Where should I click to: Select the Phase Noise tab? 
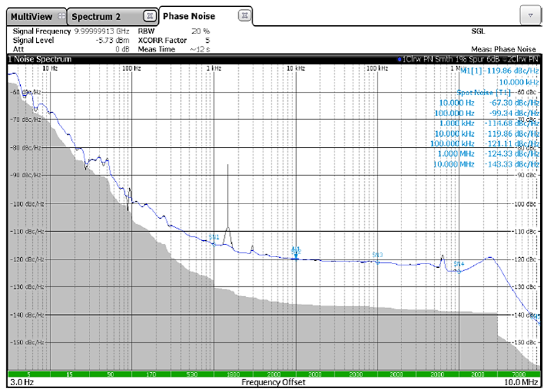coord(189,16)
